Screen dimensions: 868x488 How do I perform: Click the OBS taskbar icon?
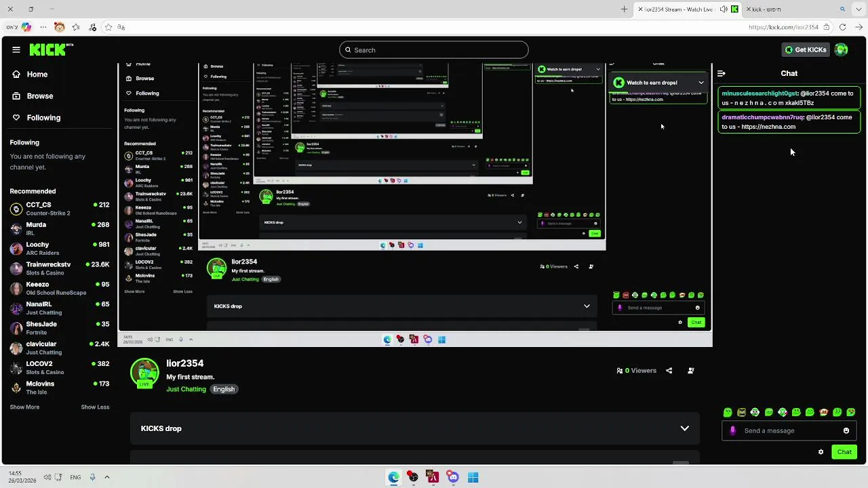coord(413,477)
